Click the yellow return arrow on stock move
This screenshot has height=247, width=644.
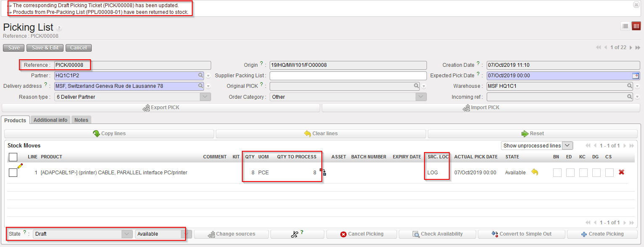(535, 172)
